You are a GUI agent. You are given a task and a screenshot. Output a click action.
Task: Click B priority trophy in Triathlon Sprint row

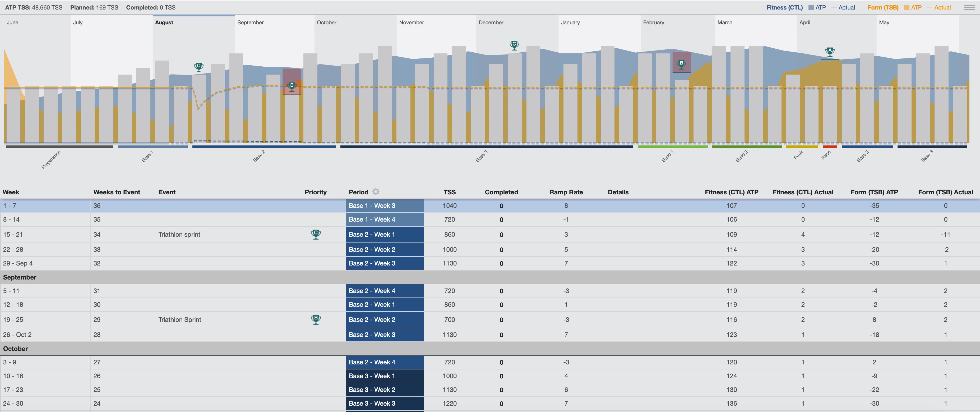click(316, 319)
